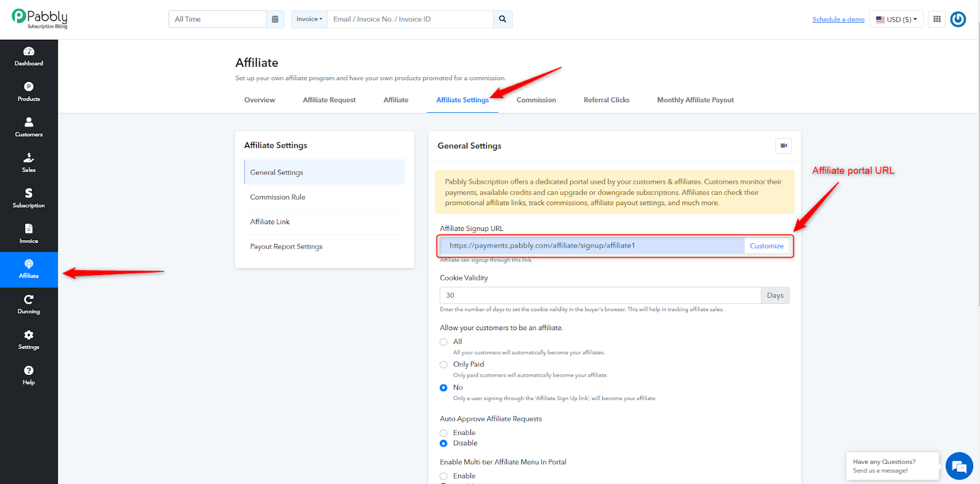Open the All Time date range selector
This screenshot has height=484, width=980.
click(217, 19)
